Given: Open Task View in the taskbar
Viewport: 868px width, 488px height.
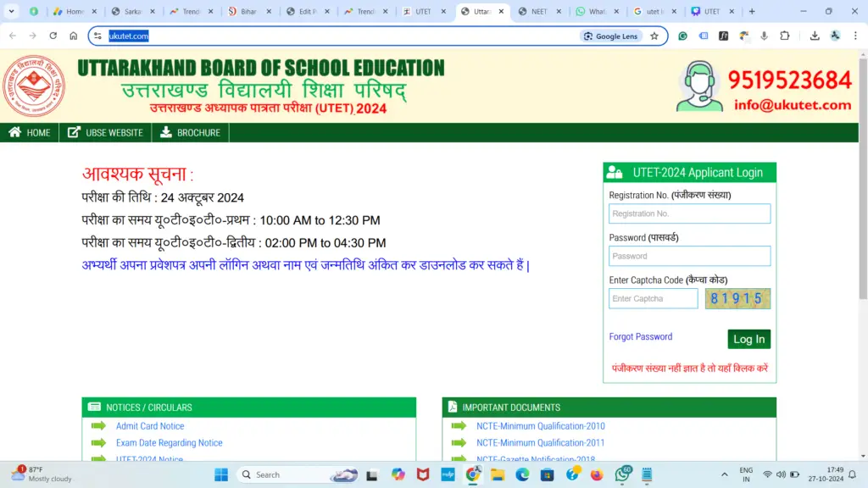Looking at the screenshot, I should [x=372, y=474].
